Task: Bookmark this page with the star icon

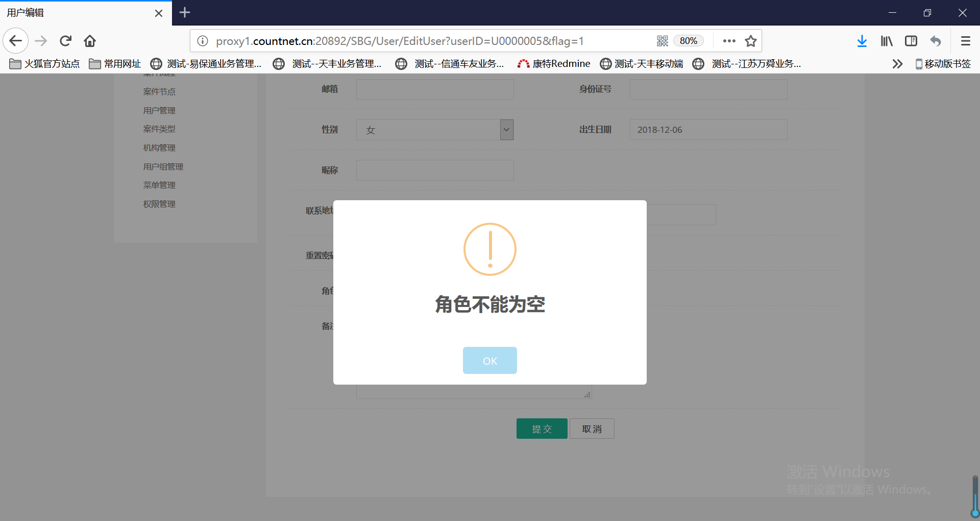Action: [750, 41]
